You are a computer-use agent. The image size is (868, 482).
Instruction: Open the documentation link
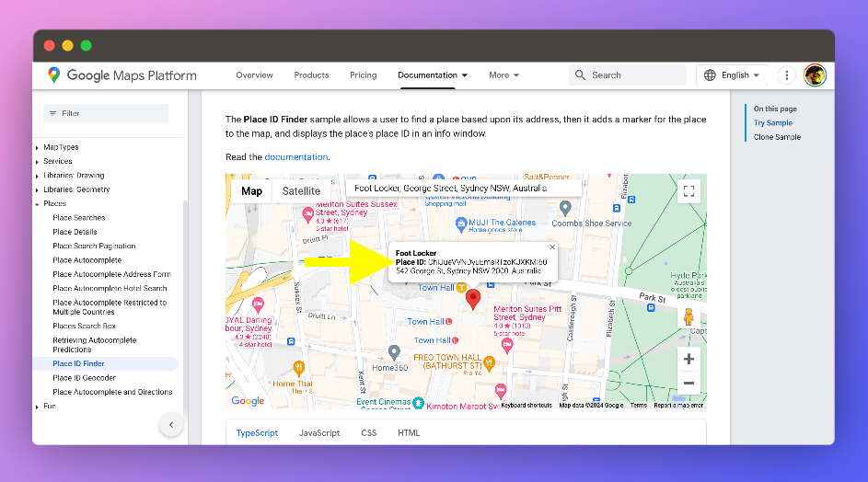pyautogui.click(x=296, y=157)
